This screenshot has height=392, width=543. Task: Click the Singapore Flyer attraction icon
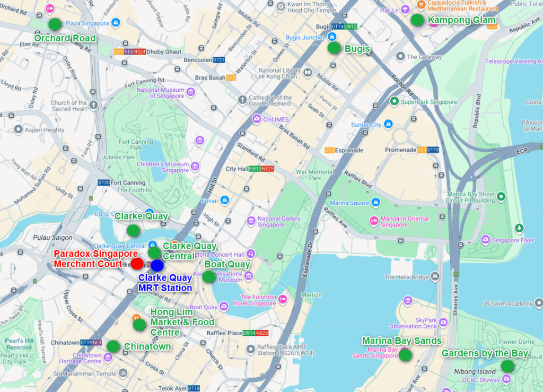click(485, 240)
